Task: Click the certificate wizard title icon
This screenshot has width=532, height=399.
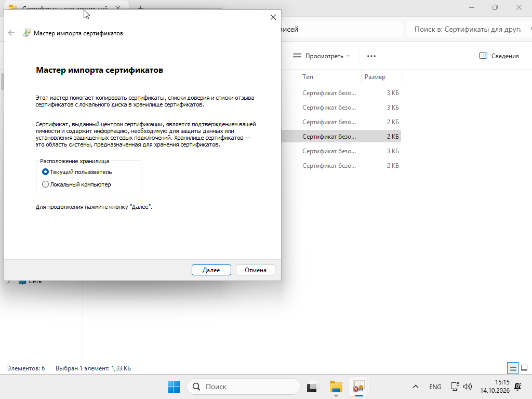Action: pyautogui.click(x=27, y=33)
